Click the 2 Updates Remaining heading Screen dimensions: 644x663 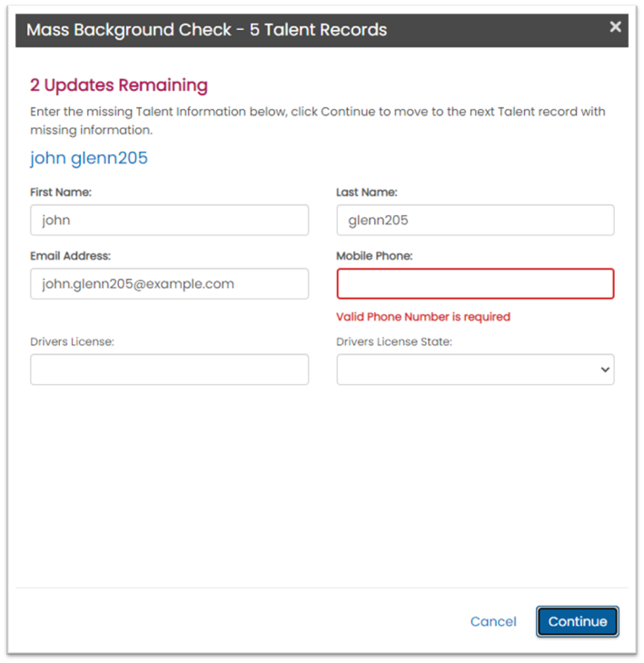pyautogui.click(x=119, y=85)
